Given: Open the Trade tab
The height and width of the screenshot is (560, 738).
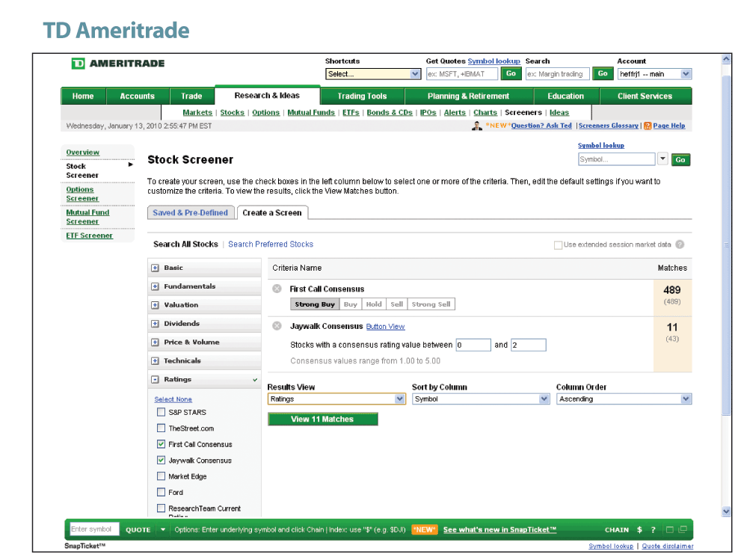Looking at the screenshot, I should coord(191,96).
